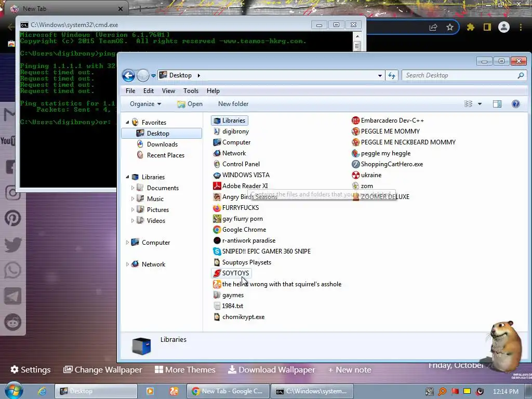
Task: Open the Edit menu
Action: [x=148, y=90]
